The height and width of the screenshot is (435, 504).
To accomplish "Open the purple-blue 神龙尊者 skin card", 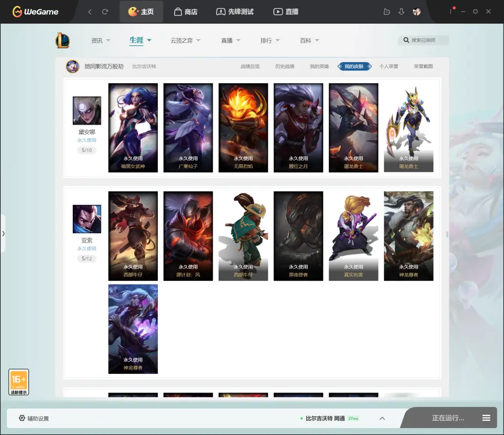I will [x=133, y=329].
